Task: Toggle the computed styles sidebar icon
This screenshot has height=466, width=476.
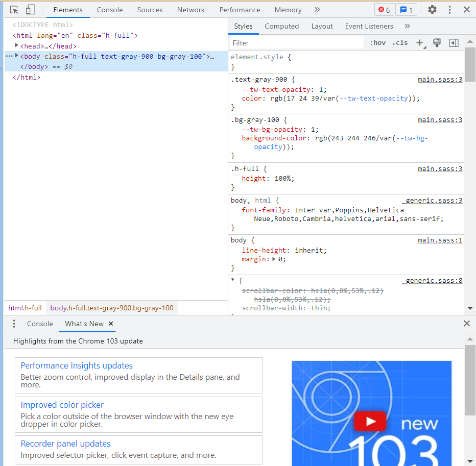Action: [x=454, y=43]
